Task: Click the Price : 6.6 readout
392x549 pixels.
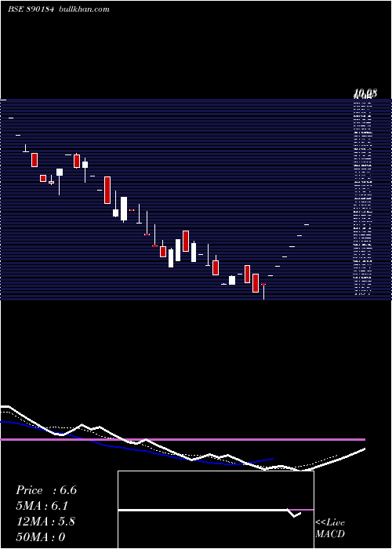Action: click(46, 490)
